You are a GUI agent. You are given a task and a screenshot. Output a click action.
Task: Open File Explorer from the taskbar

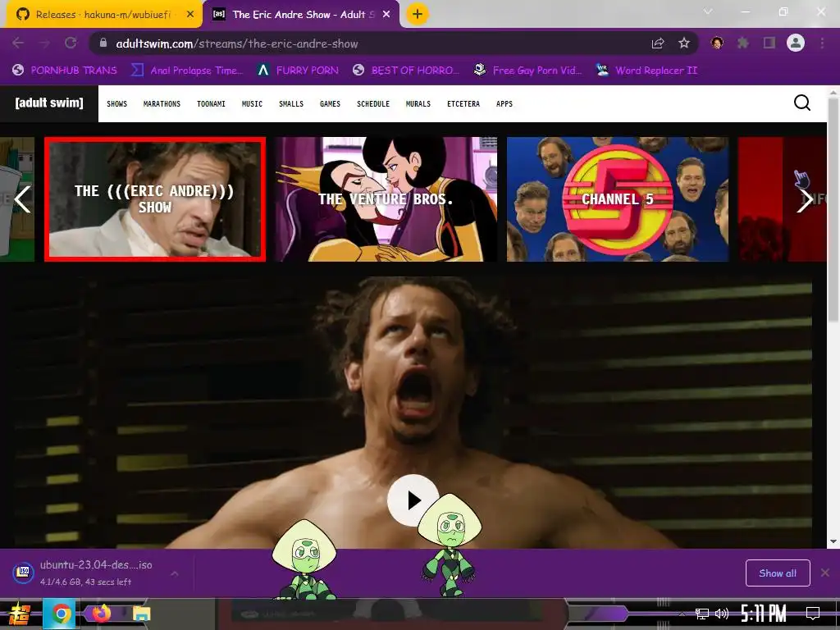(141, 614)
